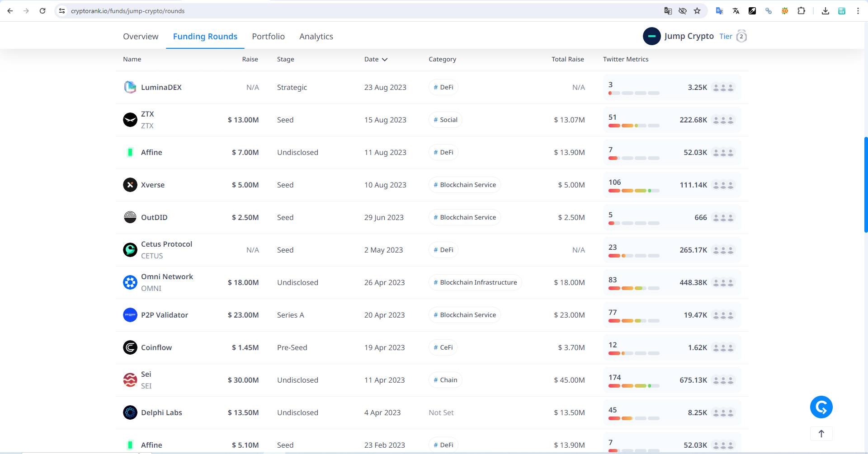The height and width of the screenshot is (454, 868).
Task: Click the 11 Aug 2023 date for Affine
Action: point(385,152)
